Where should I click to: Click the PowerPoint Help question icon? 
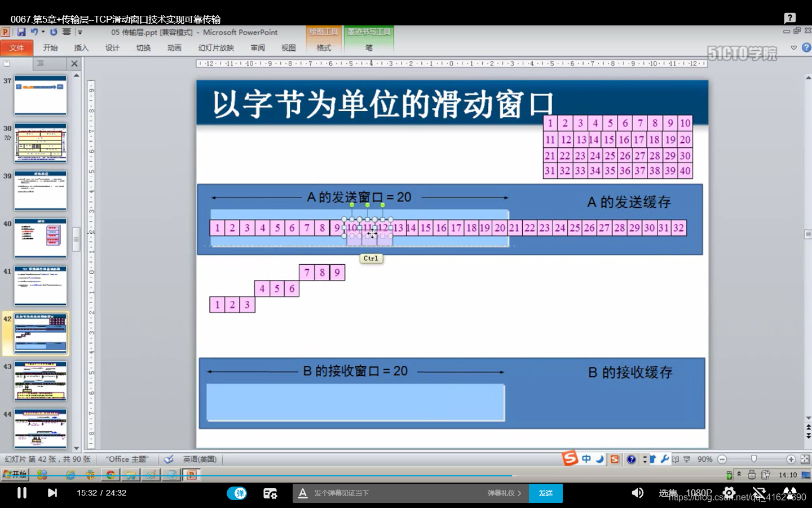click(x=806, y=48)
